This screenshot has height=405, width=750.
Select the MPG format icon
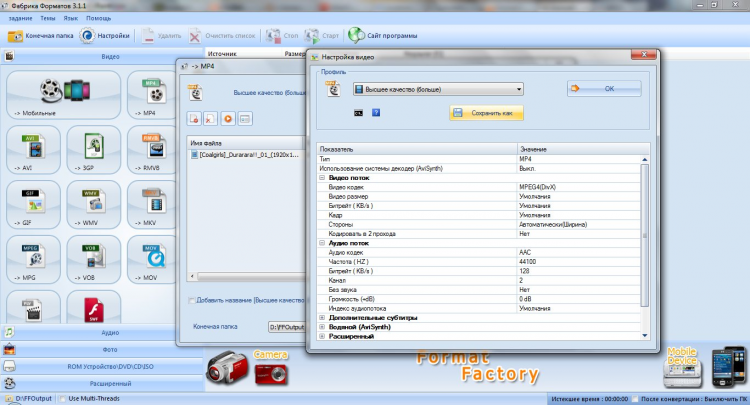[x=33, y=260]
